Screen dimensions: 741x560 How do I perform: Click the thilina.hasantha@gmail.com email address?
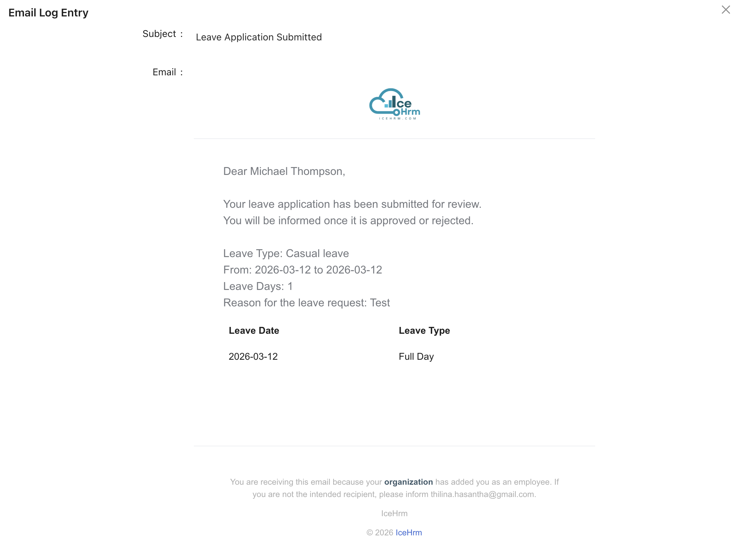(483, 494)
